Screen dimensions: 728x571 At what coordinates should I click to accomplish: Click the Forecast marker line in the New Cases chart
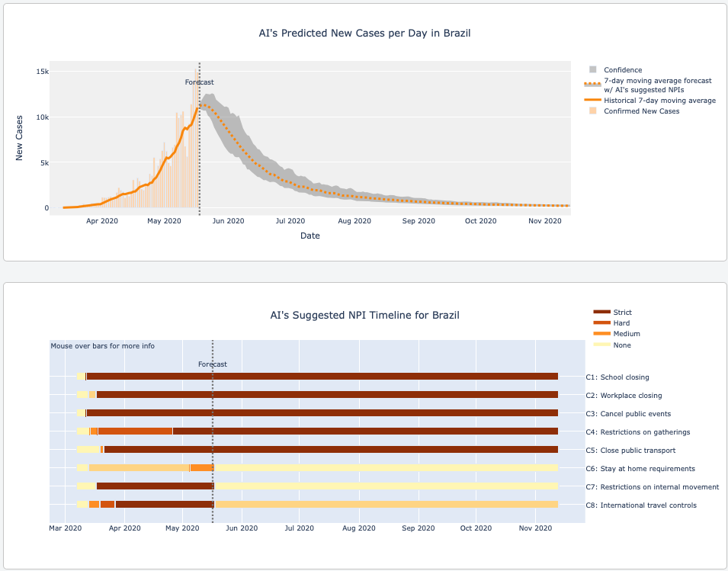[200, 152]
